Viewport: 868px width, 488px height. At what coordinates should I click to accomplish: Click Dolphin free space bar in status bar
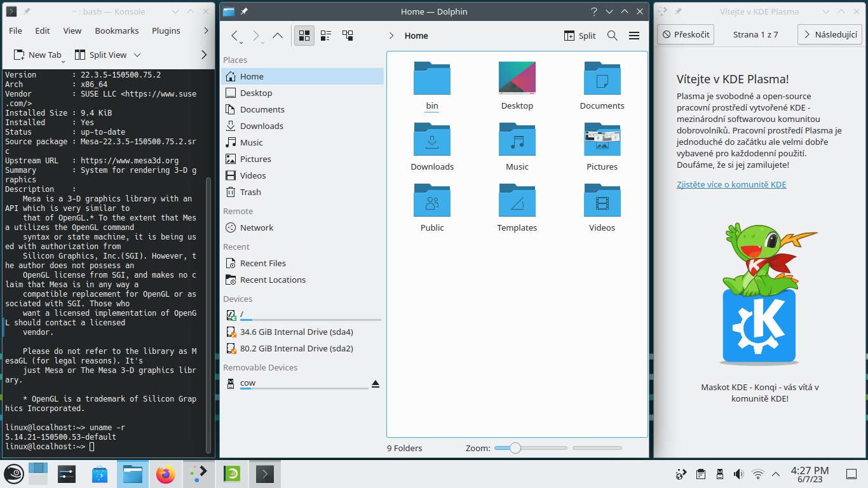pos(597,448)
